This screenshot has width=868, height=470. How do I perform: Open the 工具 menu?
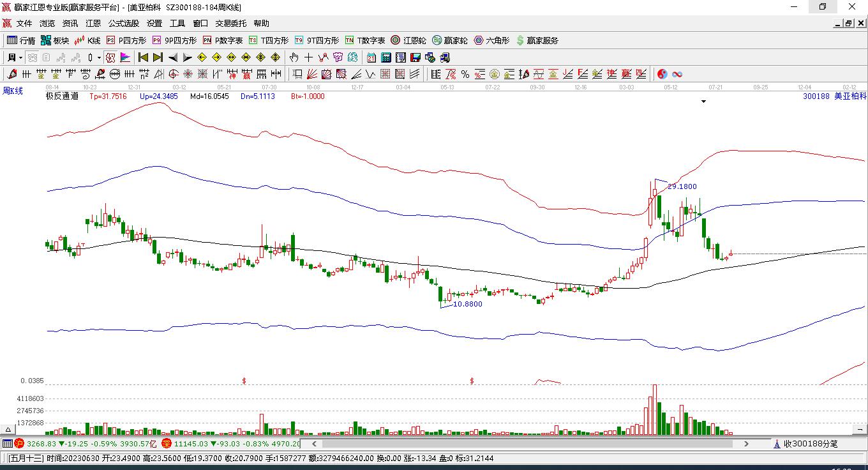point(177,24)
